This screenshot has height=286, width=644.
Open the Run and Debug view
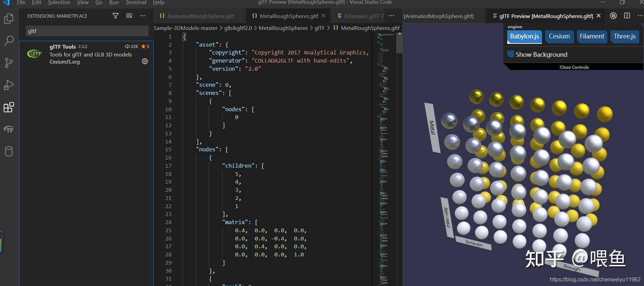point(8,85)
